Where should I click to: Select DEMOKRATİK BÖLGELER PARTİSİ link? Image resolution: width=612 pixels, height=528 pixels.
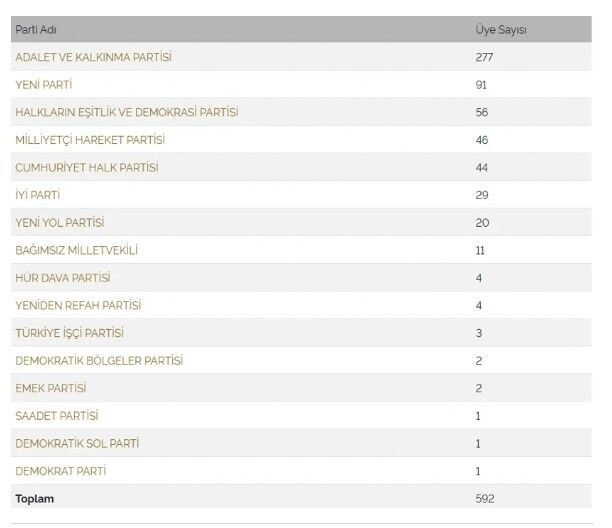(99, 361)
